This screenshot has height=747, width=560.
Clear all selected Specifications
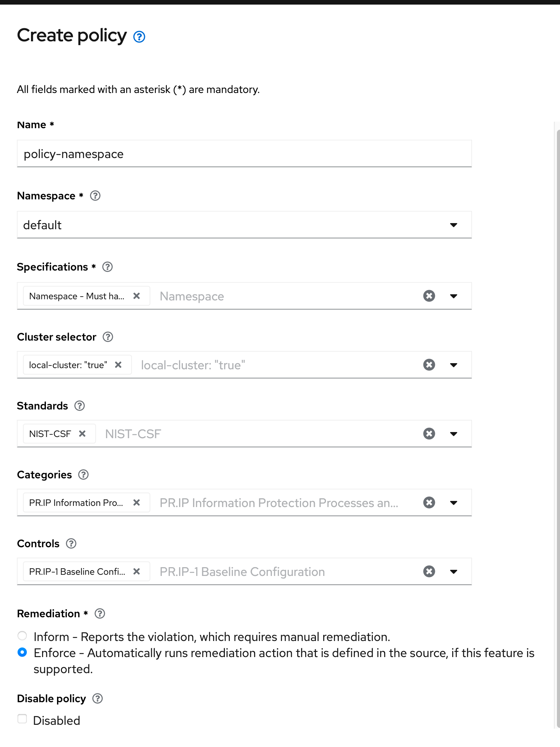point(429,296)
